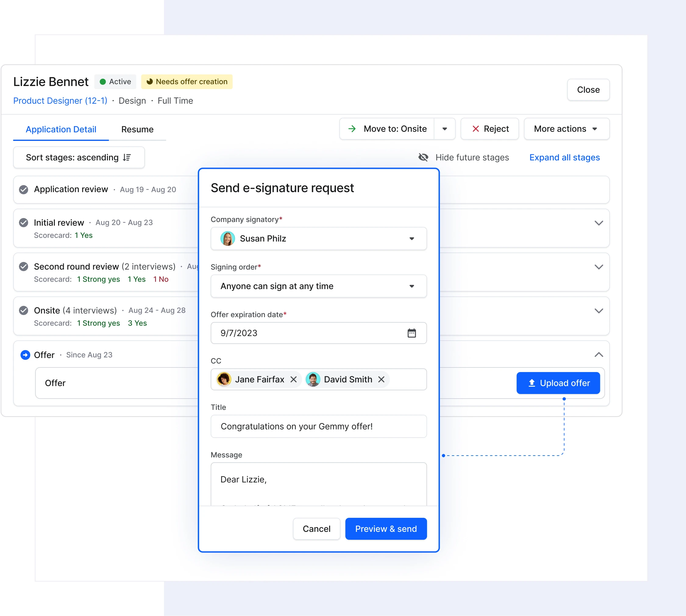Switch to the Resume tab

click(137, 129)
